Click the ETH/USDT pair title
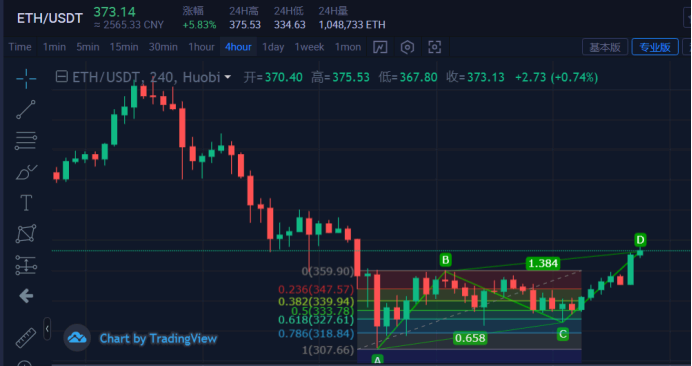The image size is (692, 366). (x=50, y=18)
